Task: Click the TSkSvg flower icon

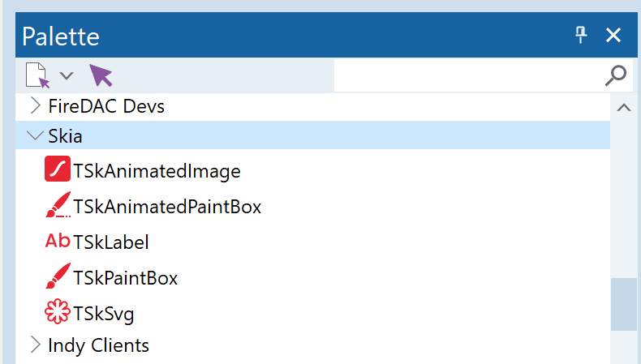Action: click(x=58, y=311)
